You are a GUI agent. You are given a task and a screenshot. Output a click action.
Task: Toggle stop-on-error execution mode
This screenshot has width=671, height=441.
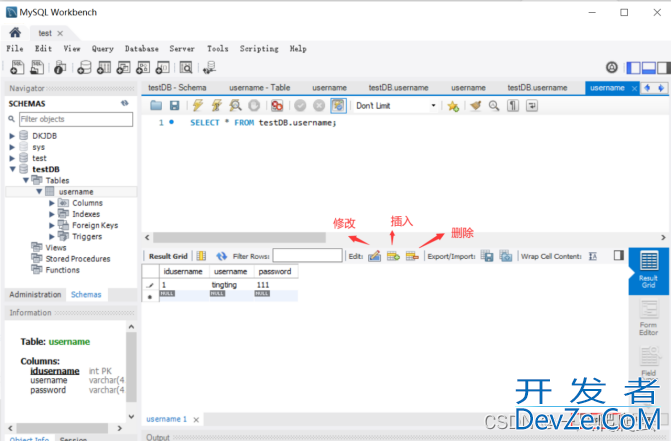[x=277, y=105]
